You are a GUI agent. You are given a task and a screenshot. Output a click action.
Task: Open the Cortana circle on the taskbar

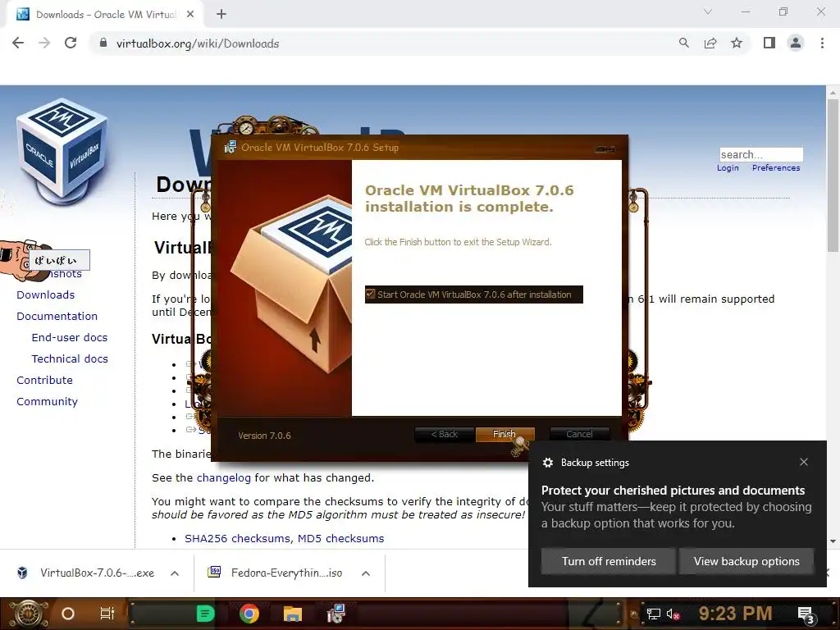coord(68,614)
